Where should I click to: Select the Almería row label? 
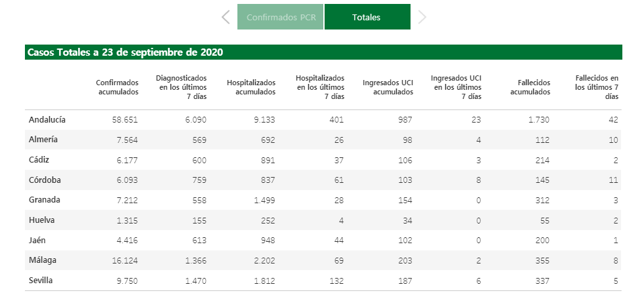(43, 140)
